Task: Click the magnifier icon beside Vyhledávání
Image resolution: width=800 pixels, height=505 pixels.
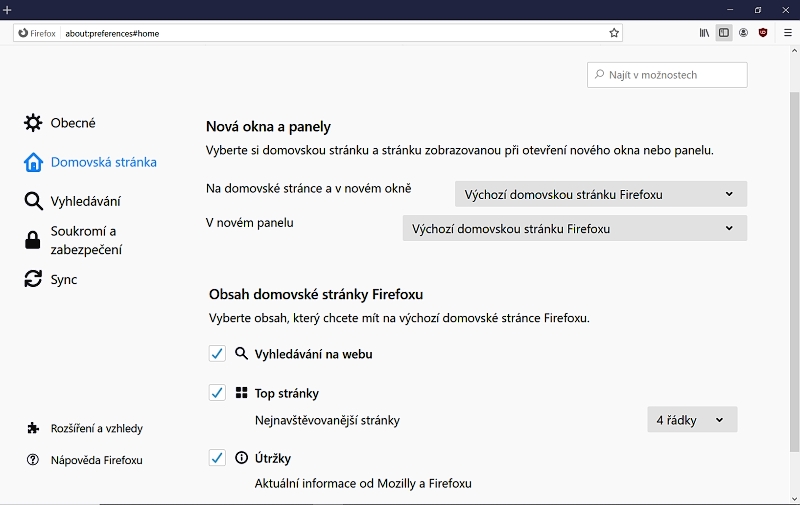Action: tap(33, 201)
